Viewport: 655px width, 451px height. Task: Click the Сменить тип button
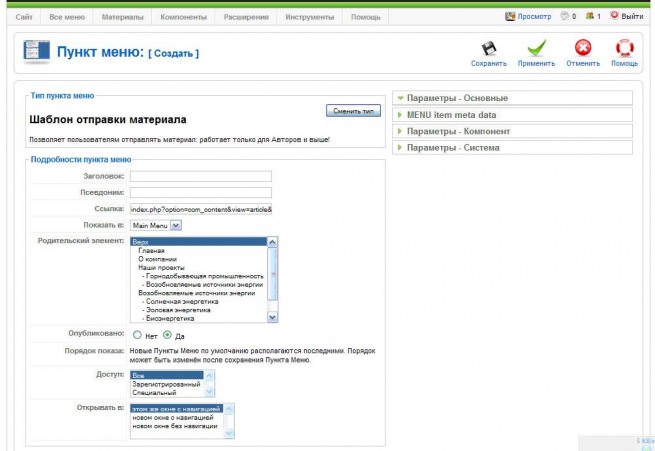click(x=353, y=111)
